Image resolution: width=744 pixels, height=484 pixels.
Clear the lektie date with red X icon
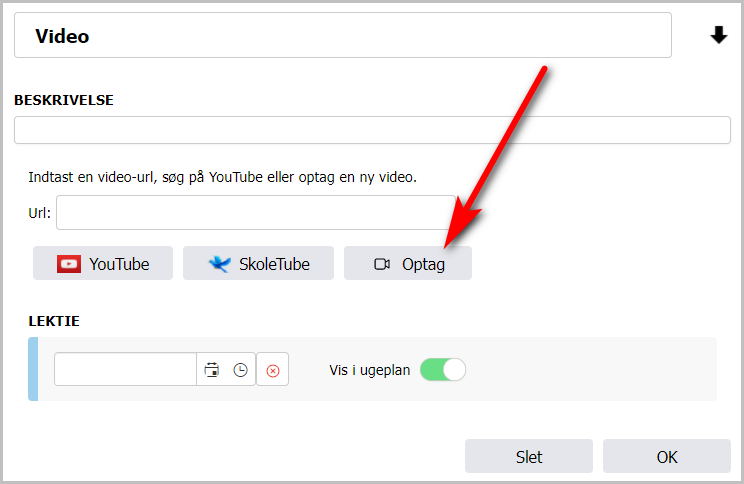tap(273, 370)
